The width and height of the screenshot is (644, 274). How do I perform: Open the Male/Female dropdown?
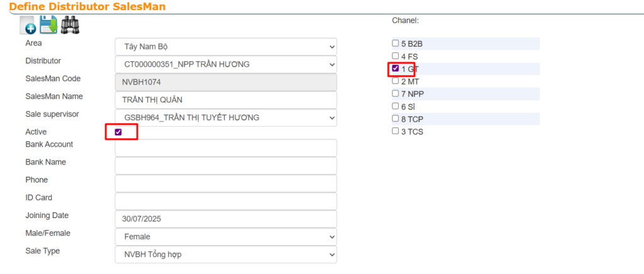tap(226, 237)
